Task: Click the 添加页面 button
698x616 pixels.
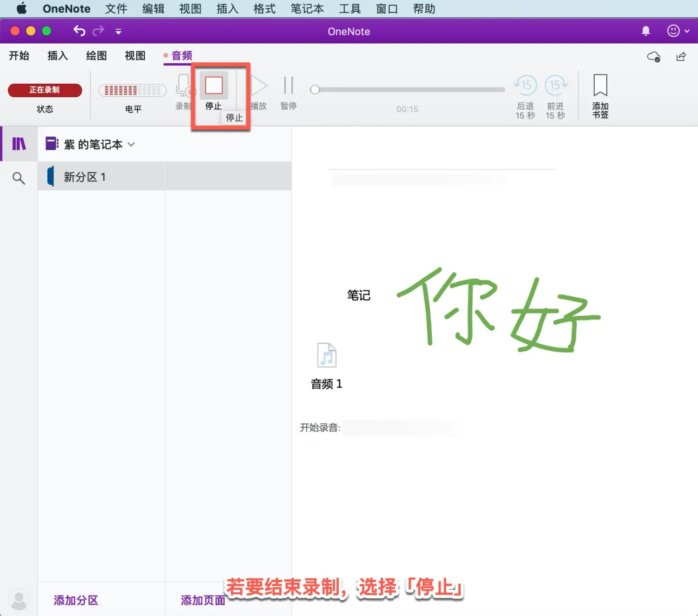Action: coord(203,600)
